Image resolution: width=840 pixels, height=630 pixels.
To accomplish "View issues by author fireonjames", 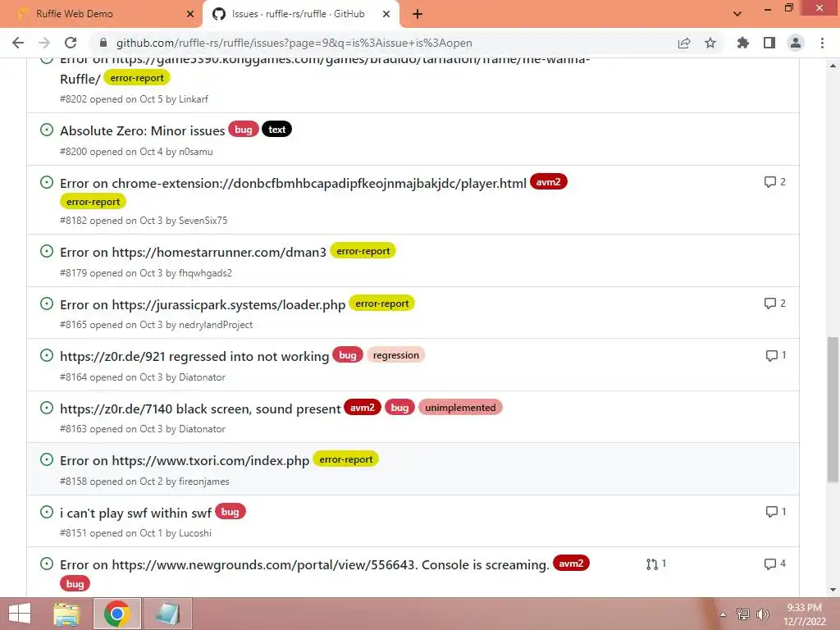I will [203, 482].
